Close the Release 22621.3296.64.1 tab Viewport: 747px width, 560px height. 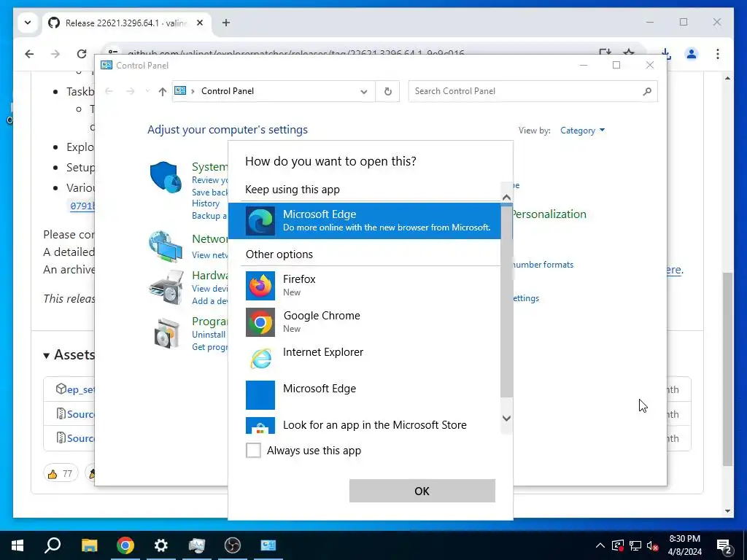coord(200,23)
